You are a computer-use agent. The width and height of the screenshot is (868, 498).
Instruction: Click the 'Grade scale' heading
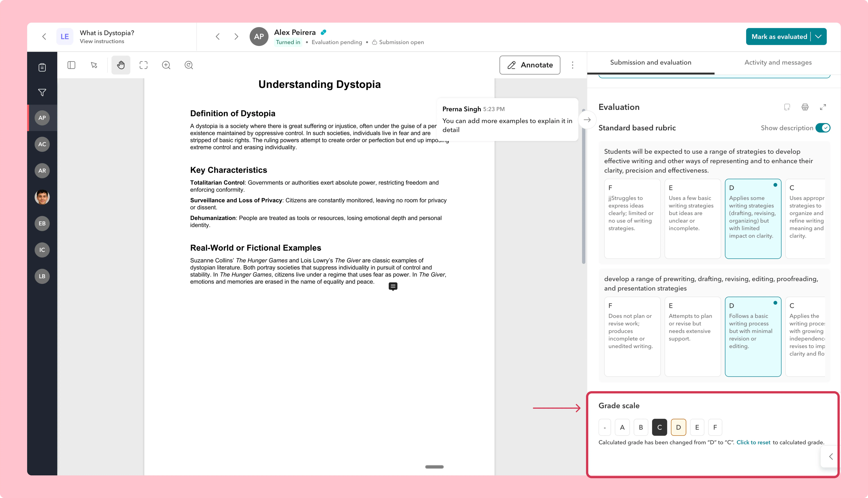click(x=619, y=406)
